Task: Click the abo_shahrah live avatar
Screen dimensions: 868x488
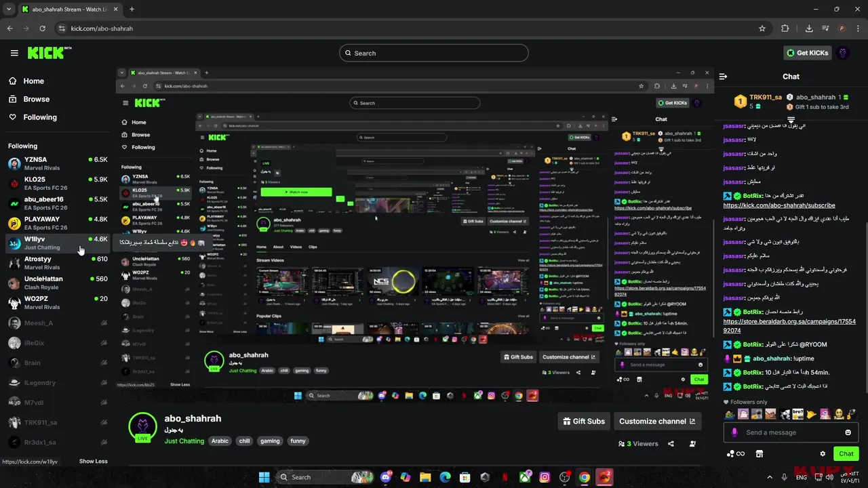Action: [142, 427]
